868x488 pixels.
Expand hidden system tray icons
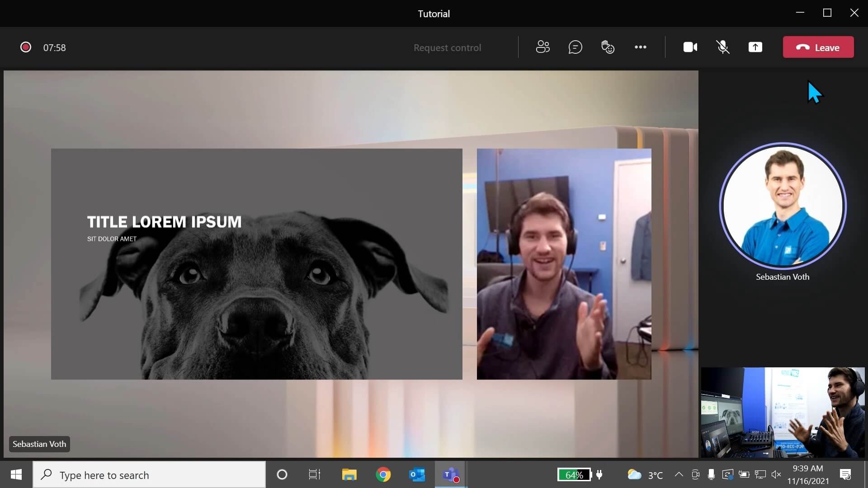[678, 474]
